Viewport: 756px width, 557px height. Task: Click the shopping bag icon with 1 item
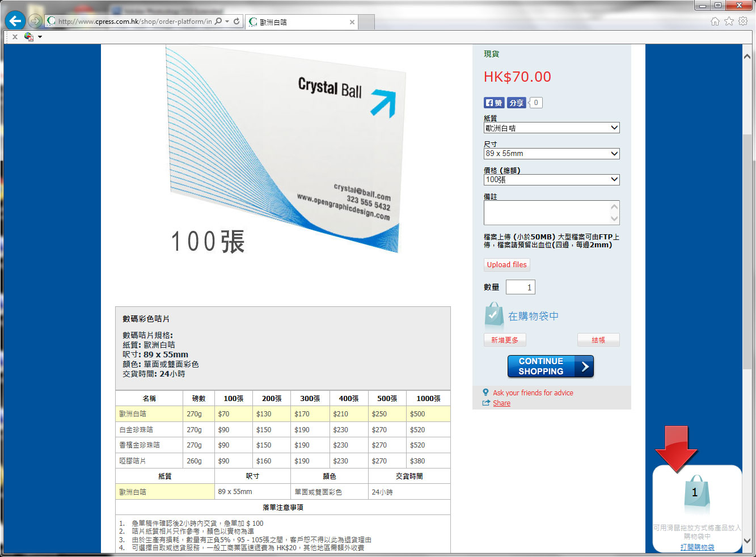coord(694,492)
